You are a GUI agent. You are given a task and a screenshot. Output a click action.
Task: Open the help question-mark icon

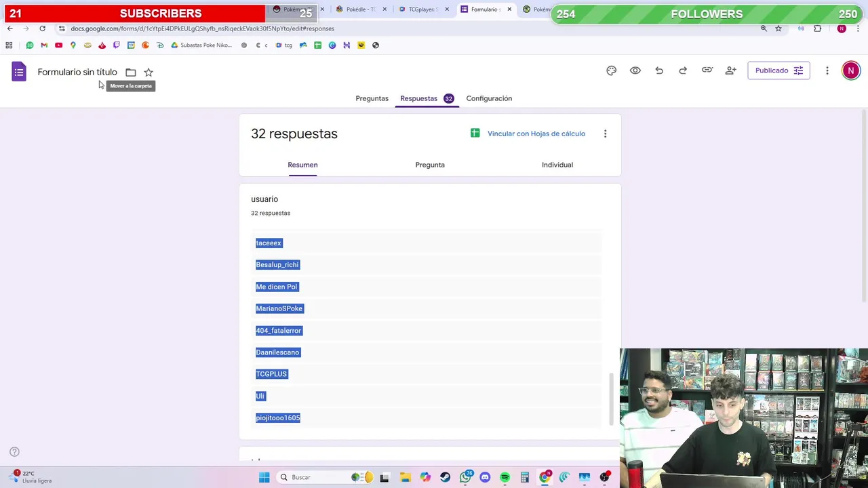14,451
